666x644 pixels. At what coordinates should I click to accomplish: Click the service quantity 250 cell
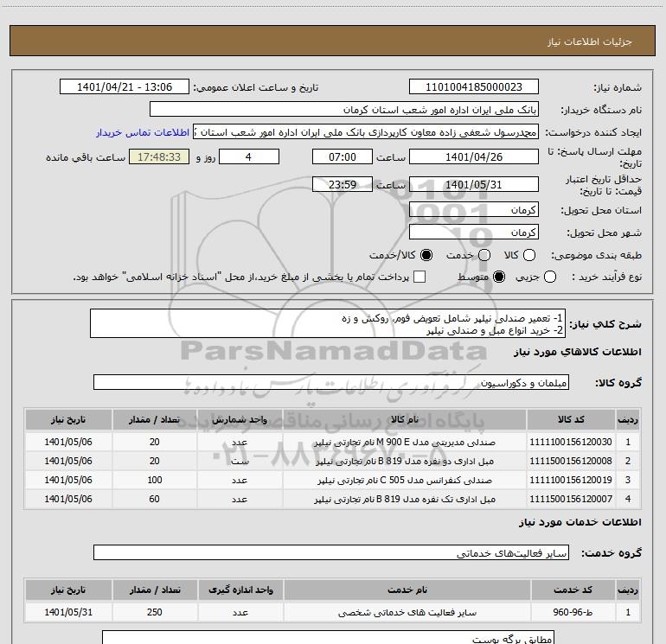pos(155,612)
